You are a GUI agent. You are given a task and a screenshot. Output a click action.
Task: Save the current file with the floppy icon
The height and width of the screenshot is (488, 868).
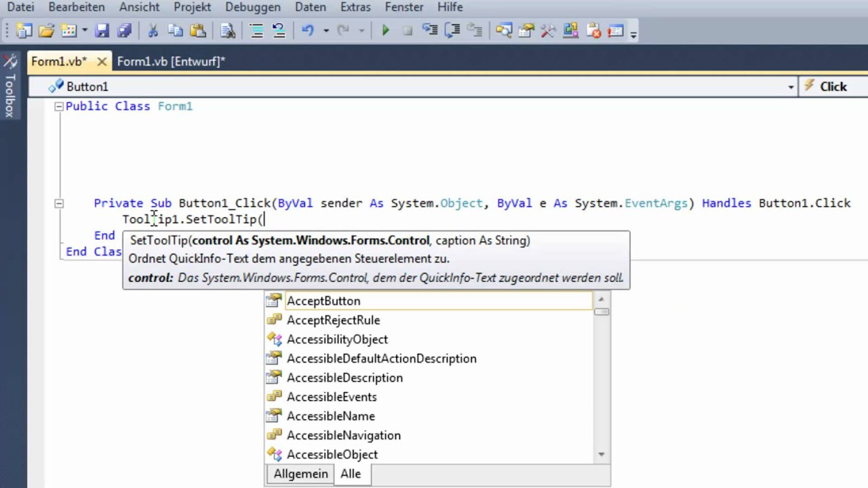(x=102, y=30)
